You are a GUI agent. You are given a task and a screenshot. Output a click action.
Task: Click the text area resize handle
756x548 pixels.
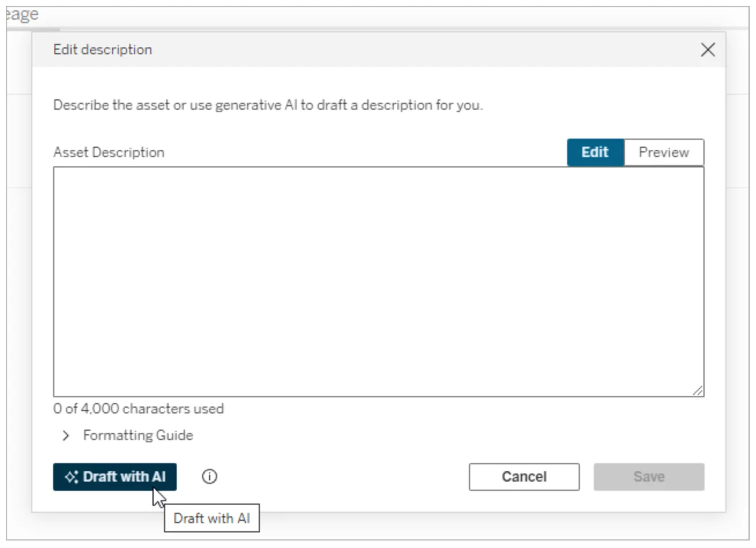(698, 390)
